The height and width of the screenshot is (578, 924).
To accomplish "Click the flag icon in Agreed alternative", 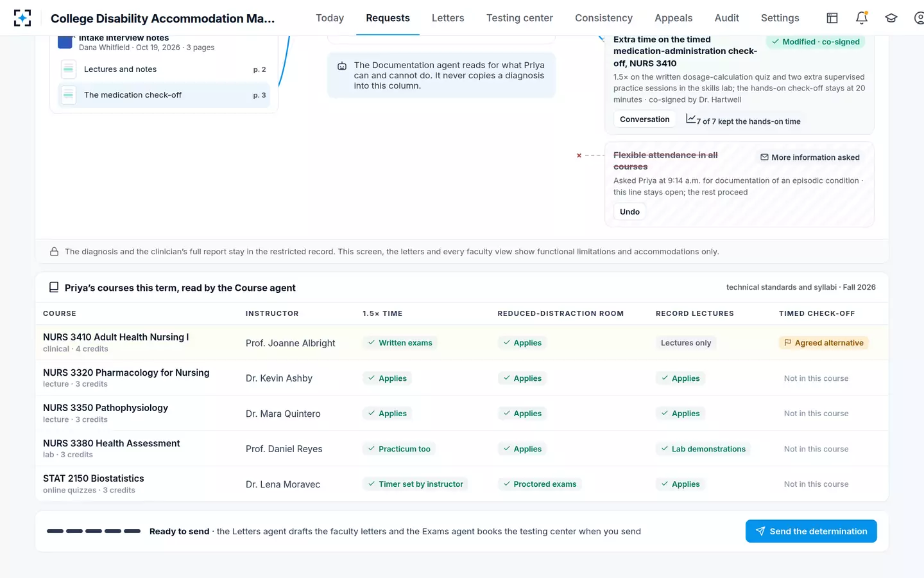I will click(788, 343).
